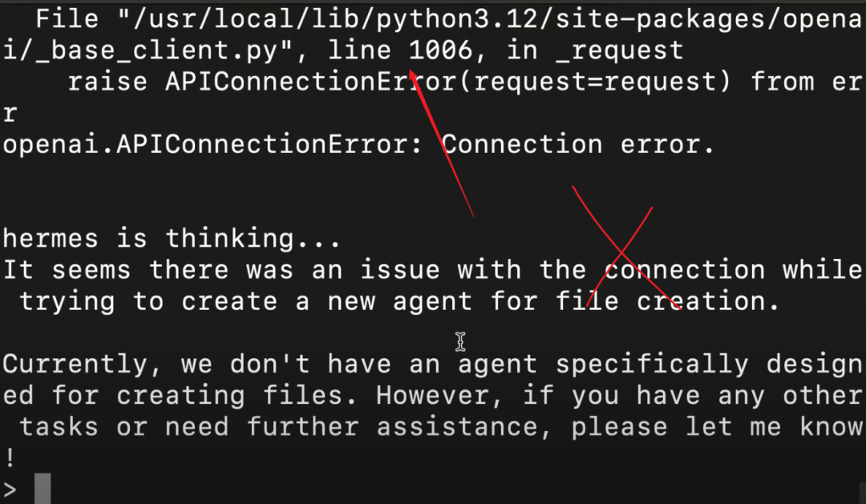Click the "Connection error." message
Image resolution: width=866 pixels, height=504 pixels.
tap(577, 145)
